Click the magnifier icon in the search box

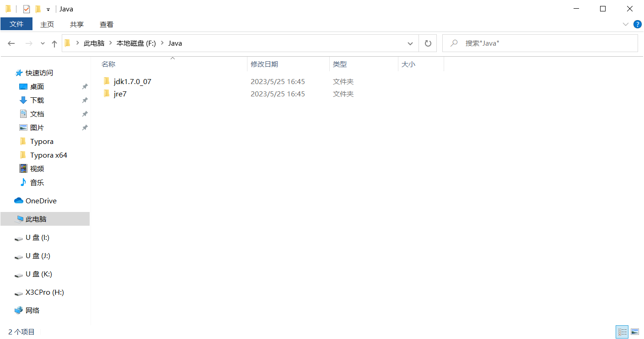[x=454, y=43]
